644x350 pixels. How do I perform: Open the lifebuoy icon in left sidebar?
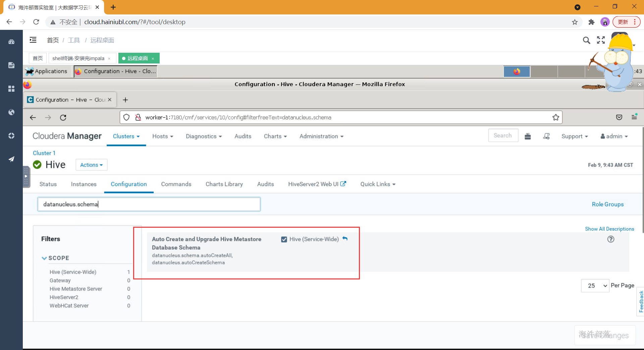tap(11, 136)
